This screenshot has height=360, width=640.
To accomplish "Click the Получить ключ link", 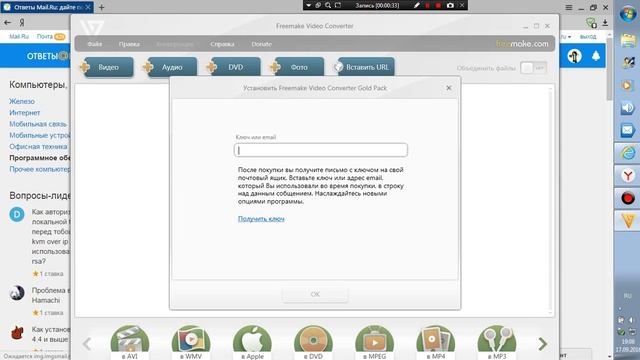I will (x=261, y=219).
